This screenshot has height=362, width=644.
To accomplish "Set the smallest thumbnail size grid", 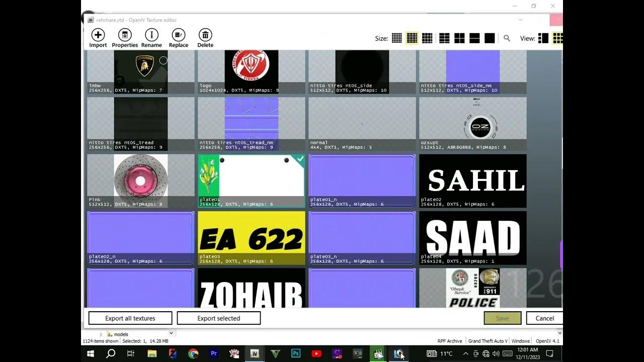I will point(397,38).
